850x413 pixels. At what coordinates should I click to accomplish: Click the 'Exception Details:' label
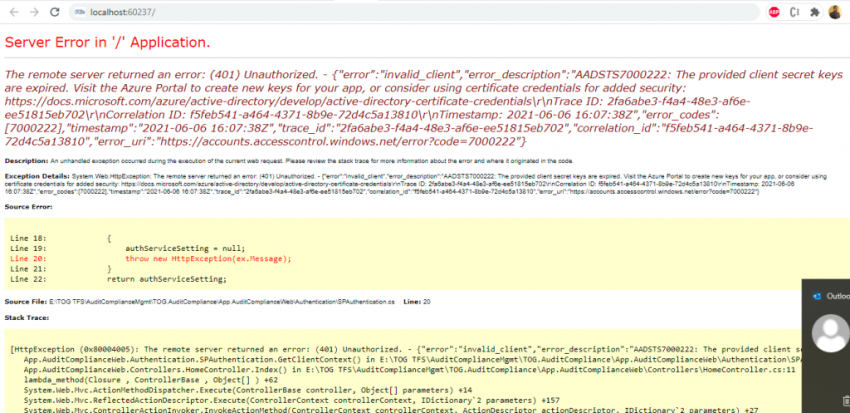[x=37, y=176]
